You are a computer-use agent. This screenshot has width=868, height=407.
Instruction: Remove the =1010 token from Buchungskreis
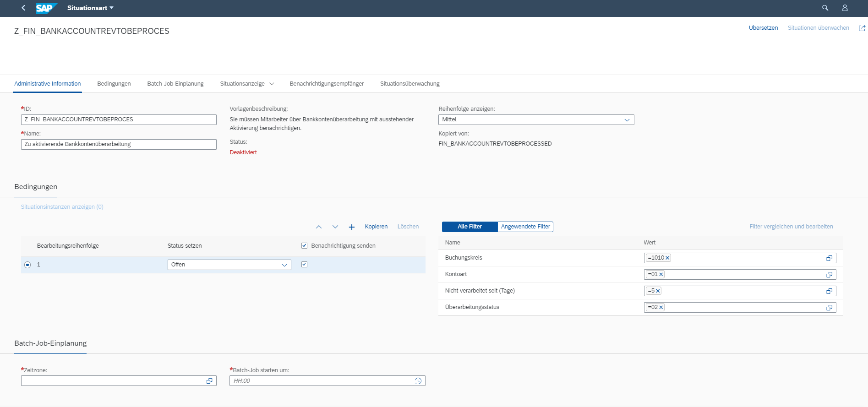click(x=667, y=258)
